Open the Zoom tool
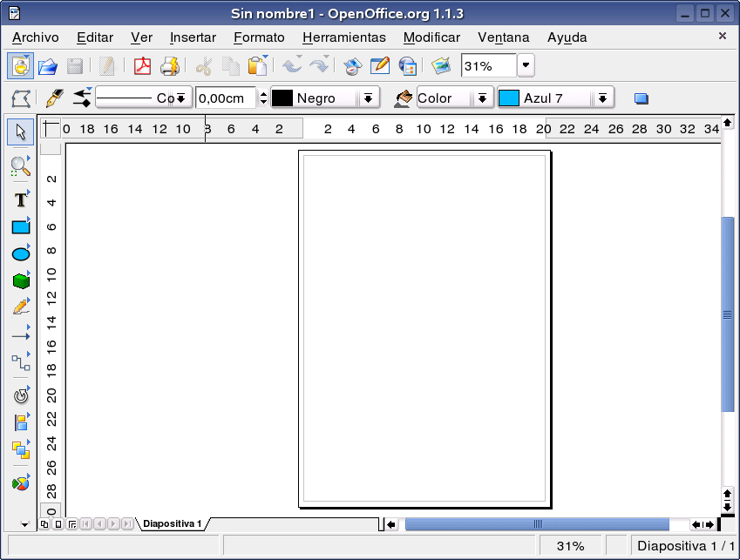Viewport: 740px width, 560px height. pyautogui.click(x=20, y=165)
